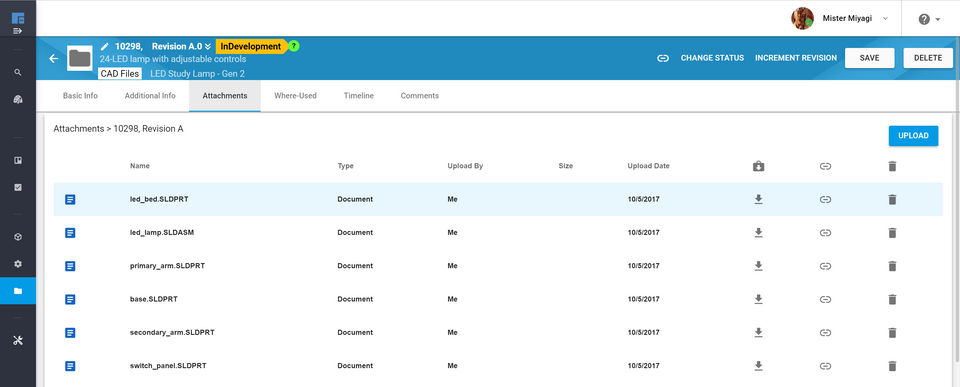Image resolution: width=960 pixels, height=387 pixels.
Task: Open the cube items icon in the sidebar
Action: 18,237
